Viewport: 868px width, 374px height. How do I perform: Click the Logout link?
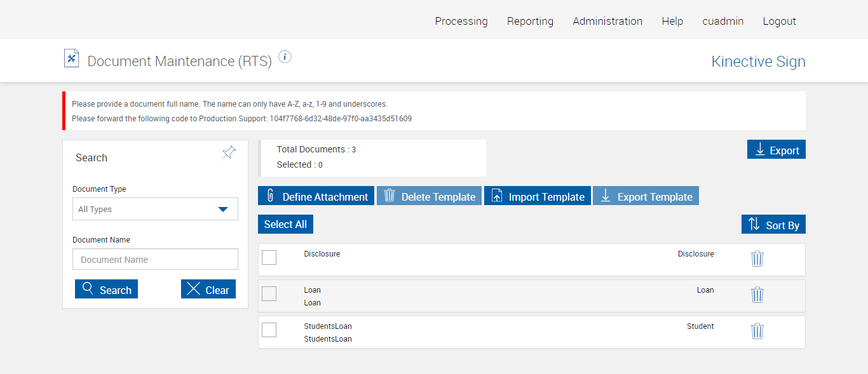(779, 21)
